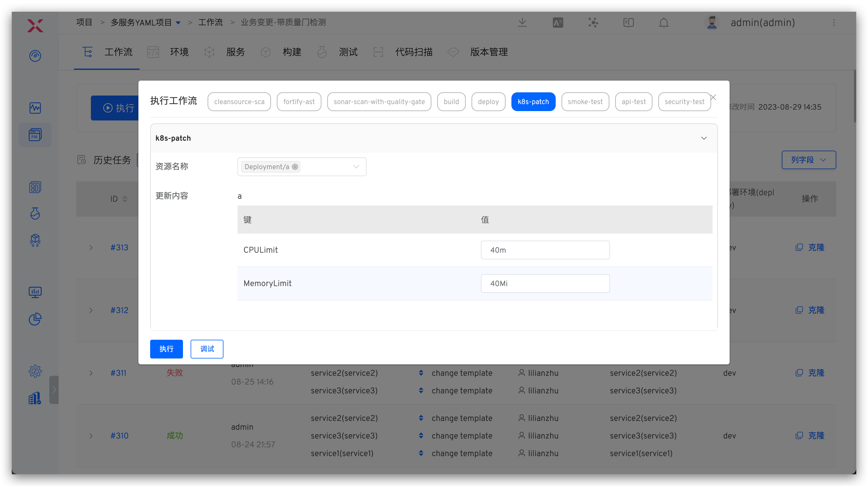Click the sidebar test flask icon

[35, 213]
